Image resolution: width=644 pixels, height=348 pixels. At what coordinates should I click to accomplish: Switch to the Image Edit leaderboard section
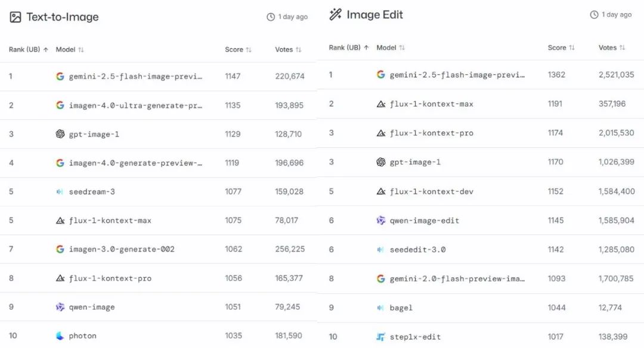coord(375,14)
